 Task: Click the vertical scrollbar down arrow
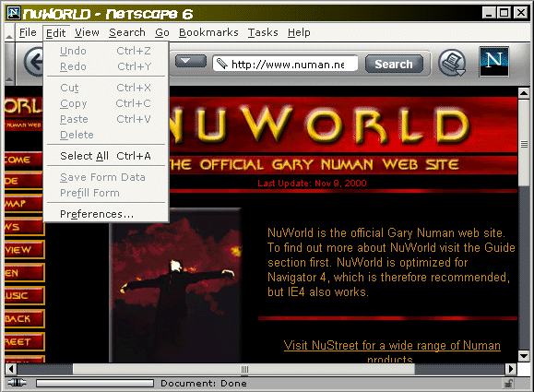tap(523, 356)
